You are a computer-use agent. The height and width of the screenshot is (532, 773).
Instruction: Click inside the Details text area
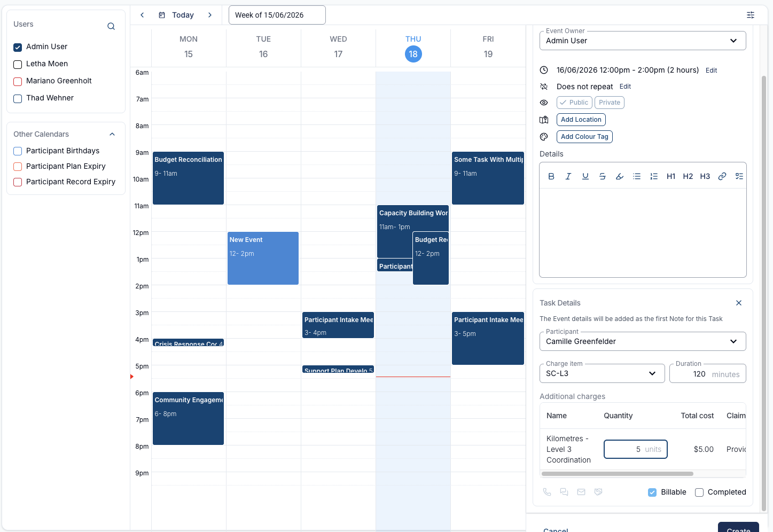[643, 232]
